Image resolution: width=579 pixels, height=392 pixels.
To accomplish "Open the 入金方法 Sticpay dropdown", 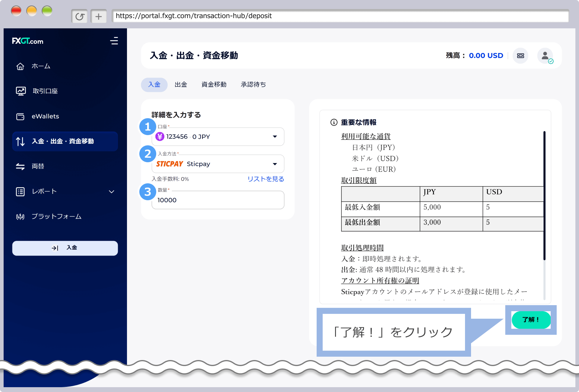I will coord(218,164).
